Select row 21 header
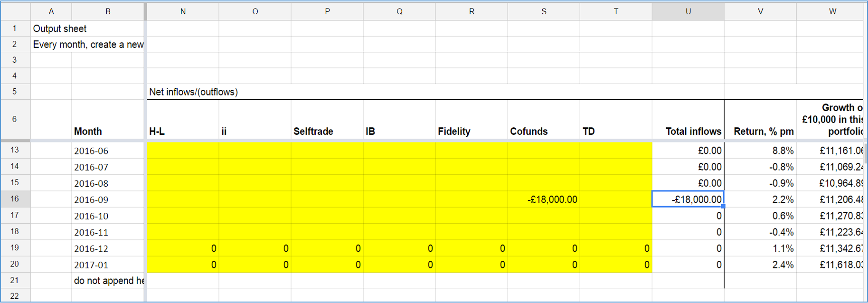 tap(15, 280)
